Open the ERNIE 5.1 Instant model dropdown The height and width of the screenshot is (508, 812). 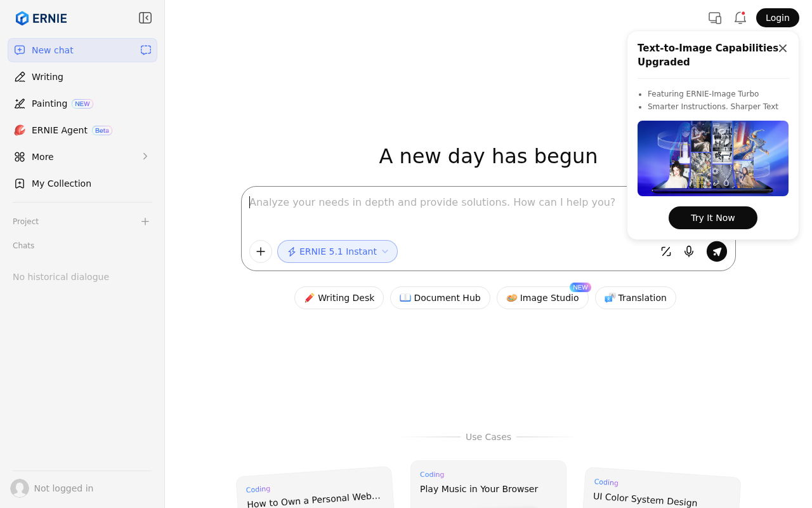tap(337, 251)
